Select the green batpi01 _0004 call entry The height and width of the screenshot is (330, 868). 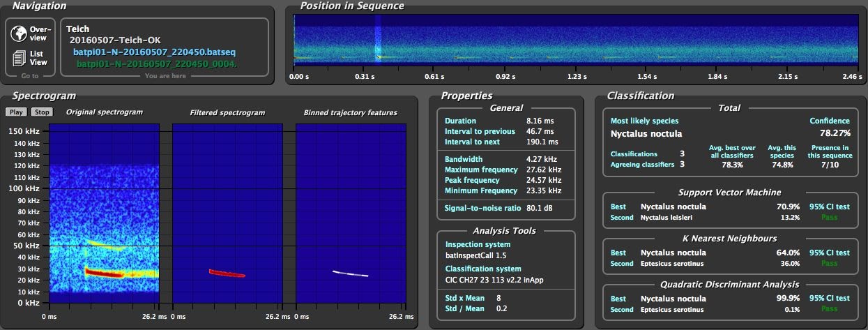pos(157,63)
